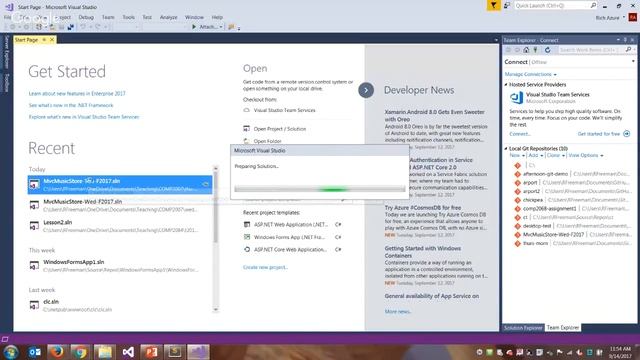640x360 pixels.
Task: Open Firefox from the taskbar
Action: click(x=57, y=352)
